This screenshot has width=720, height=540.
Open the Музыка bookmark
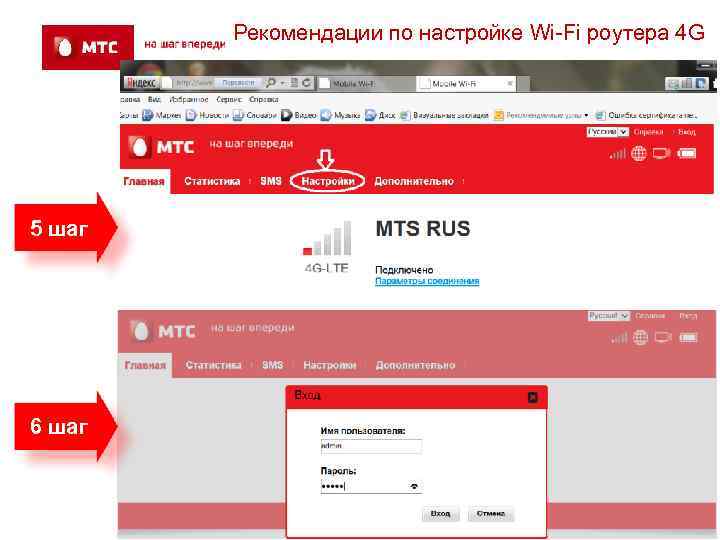340,115
